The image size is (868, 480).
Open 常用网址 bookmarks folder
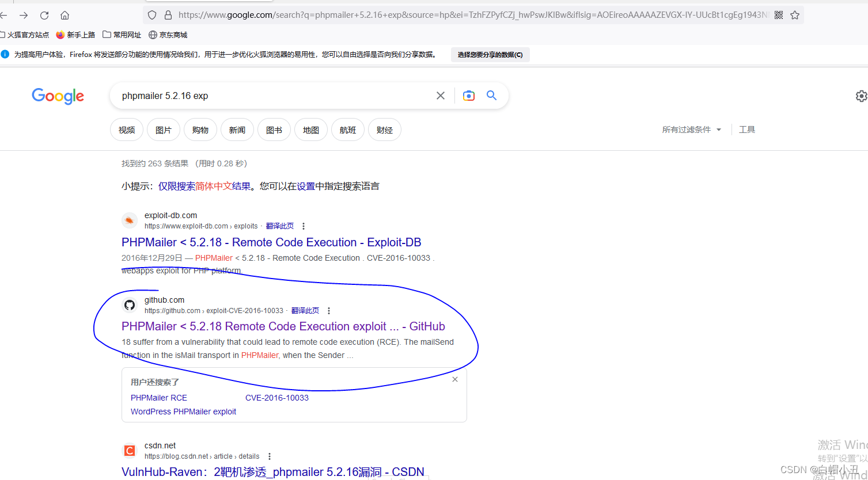[122, 35]
